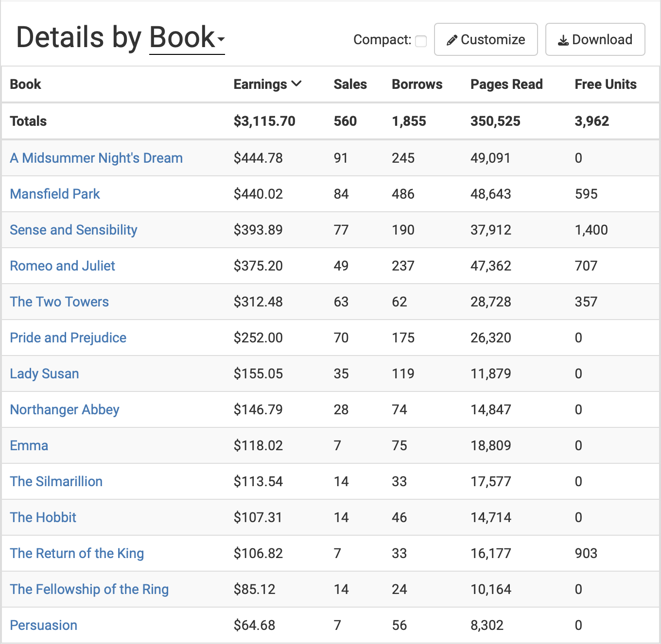Screen dimensions: 661x644
Task: Select Return of the King free units 903
Action: click(x=586, y=553)
